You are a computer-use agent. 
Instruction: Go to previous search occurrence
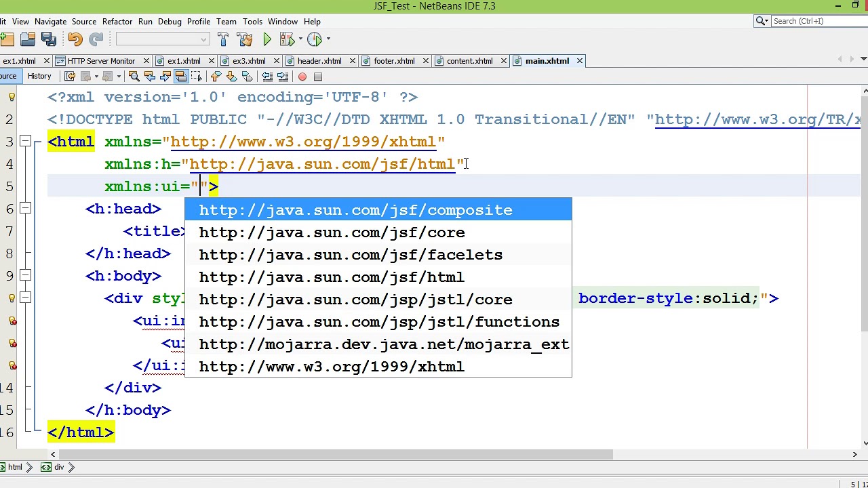coord(149,77)
